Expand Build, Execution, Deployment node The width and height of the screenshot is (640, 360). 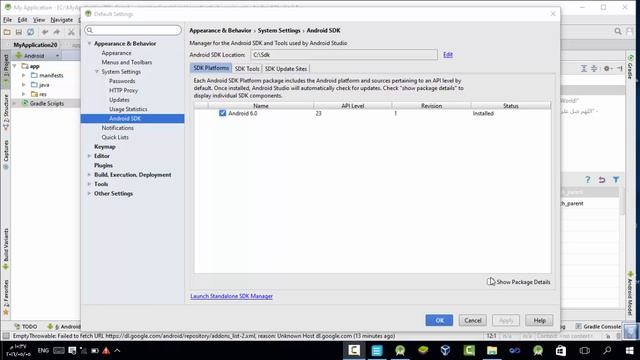point(89,175)
